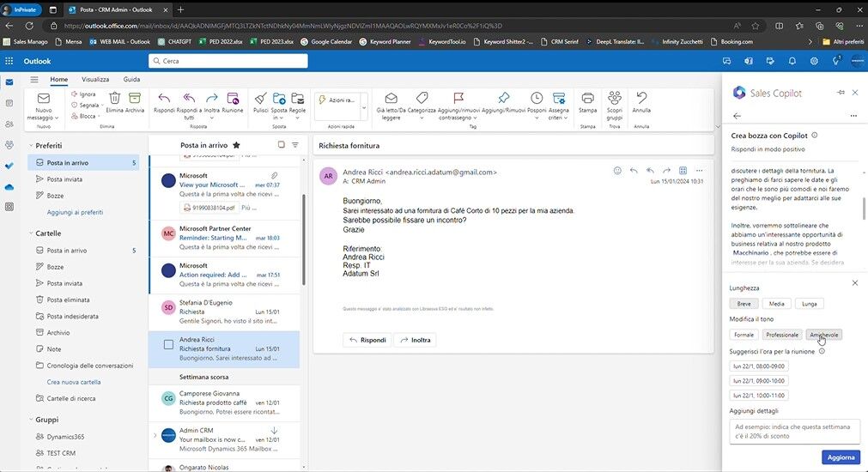Expand the Azioni rapide dropdown
This screenshot has height=472, width=868.
coord(364,108)
